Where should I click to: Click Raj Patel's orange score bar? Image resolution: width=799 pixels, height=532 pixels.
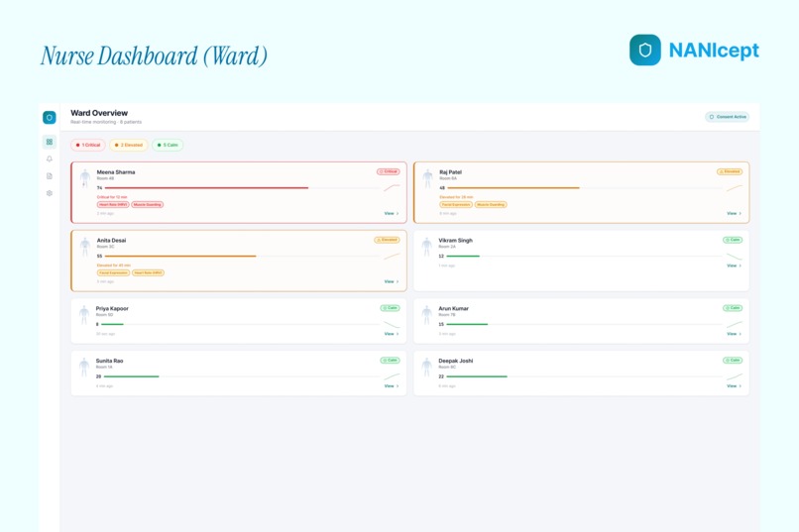click(514, 188)
